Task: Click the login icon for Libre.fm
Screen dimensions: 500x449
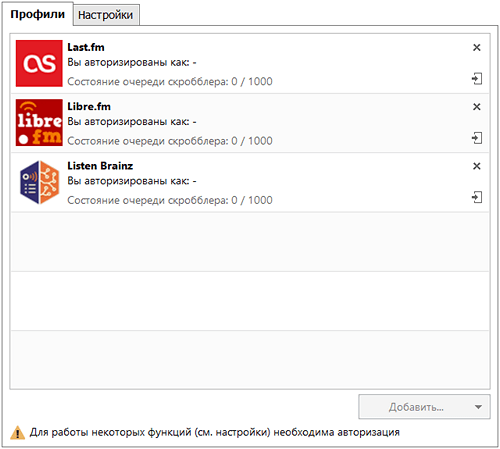Action: pyautogui.click(x=477, y=138)
